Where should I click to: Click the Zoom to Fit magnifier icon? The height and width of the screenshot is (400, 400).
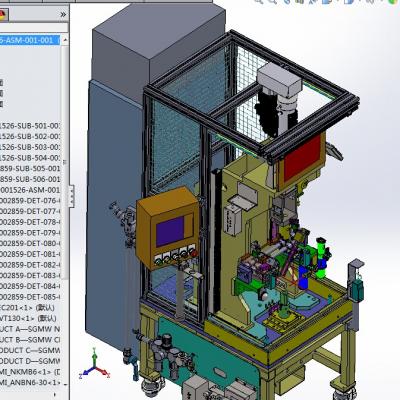tap(259, 2)
